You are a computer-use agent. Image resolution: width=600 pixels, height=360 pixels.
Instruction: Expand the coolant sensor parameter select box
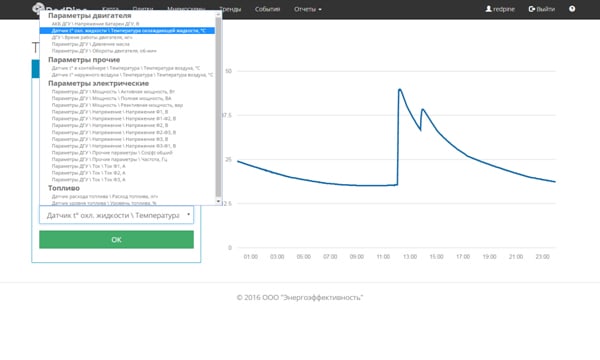(x=116, y=215)
